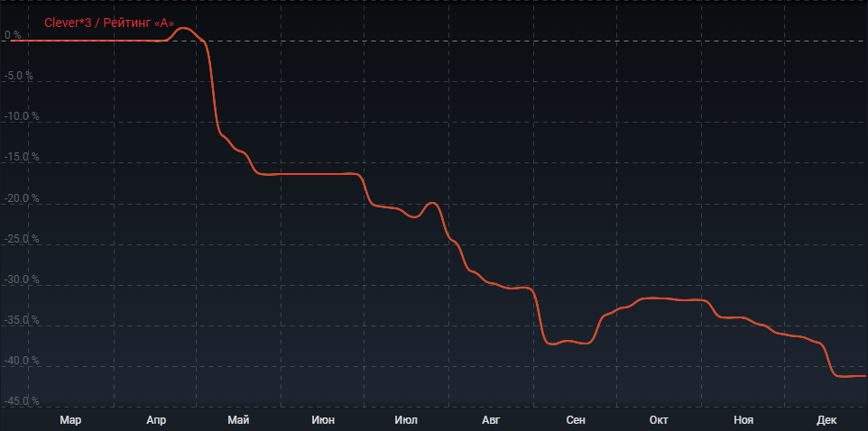Viewport: 868px width, 431px height.
Task: Select the Июл month label
Action: (x=406, y=420)
